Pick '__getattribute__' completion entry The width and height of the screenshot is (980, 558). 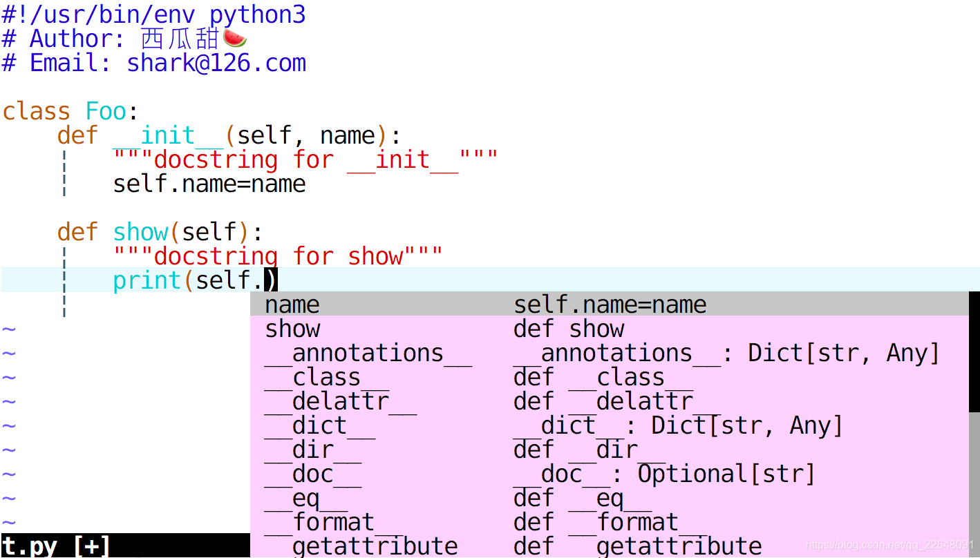[610, 546]
